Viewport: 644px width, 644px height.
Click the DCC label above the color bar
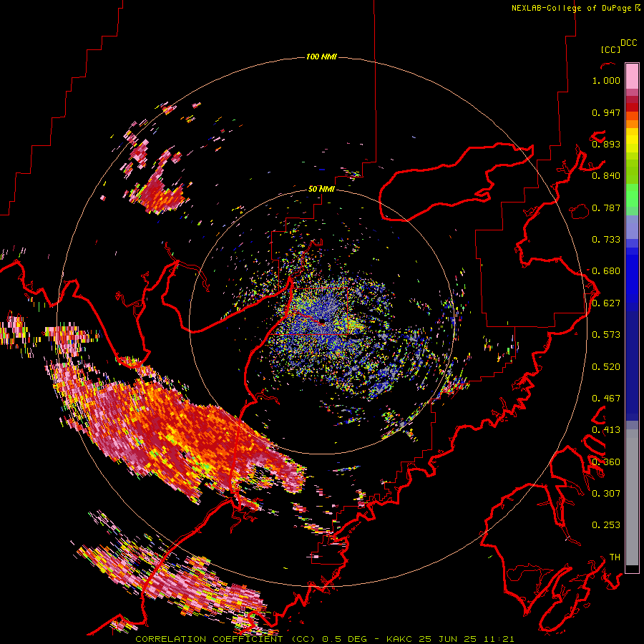[x=629, y=43]
